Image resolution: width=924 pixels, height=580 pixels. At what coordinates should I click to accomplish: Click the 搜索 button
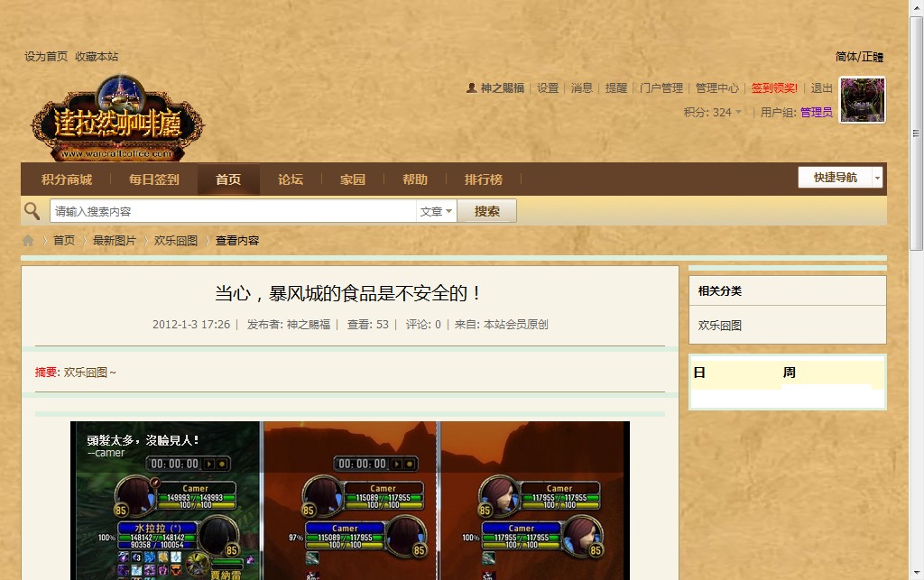(486, 211)
